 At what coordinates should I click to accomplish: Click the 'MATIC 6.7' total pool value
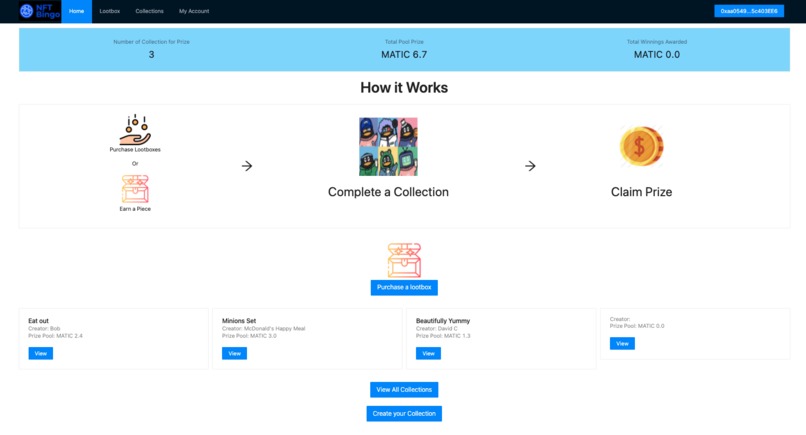coord(404,55)
